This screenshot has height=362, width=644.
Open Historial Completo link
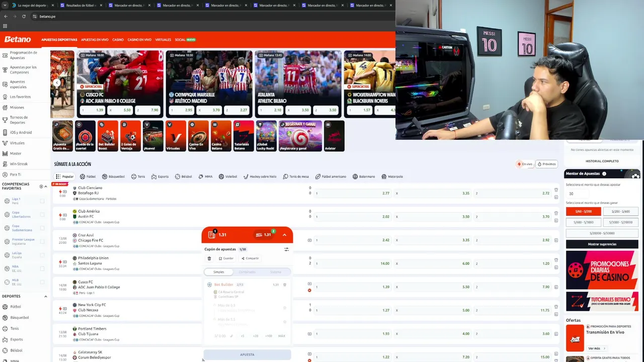[602, 161]
